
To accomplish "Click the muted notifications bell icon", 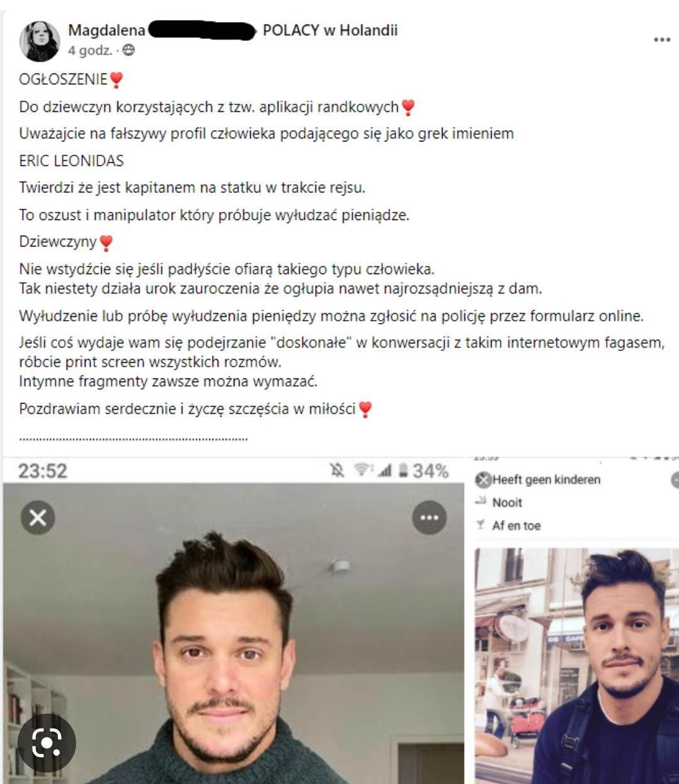I will point(337,470).
